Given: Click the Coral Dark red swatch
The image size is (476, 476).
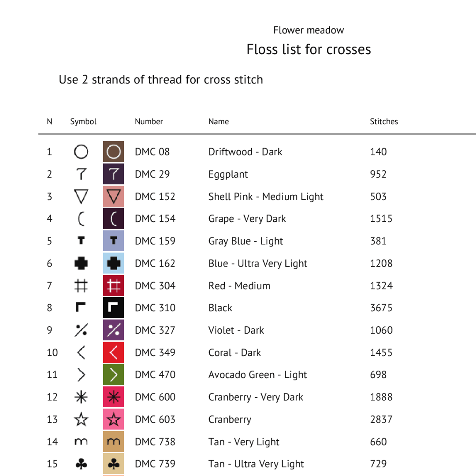Looking at the screenshot, I should click(114, 353).
